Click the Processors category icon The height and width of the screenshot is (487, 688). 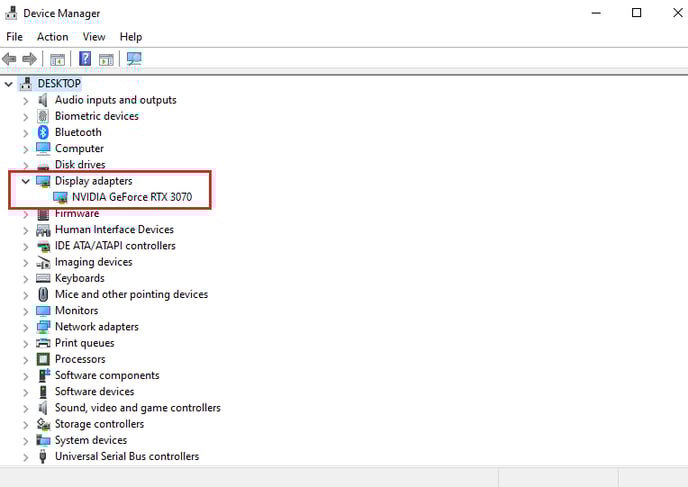point(43,359)
